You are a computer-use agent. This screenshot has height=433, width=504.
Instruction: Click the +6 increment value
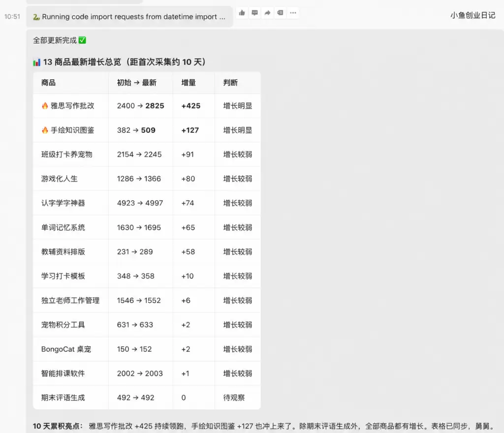pyautogui.click(x=186, y=300)
